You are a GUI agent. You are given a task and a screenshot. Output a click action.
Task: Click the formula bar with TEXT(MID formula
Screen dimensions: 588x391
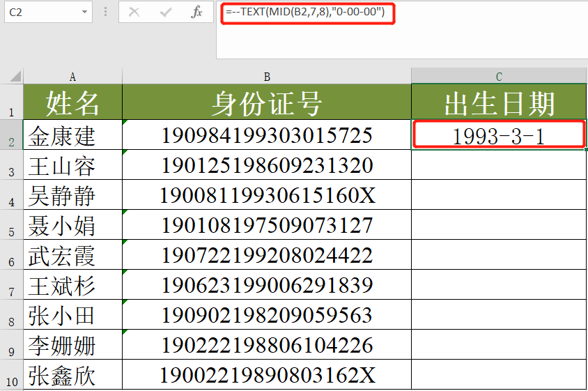tap(403, 30)
